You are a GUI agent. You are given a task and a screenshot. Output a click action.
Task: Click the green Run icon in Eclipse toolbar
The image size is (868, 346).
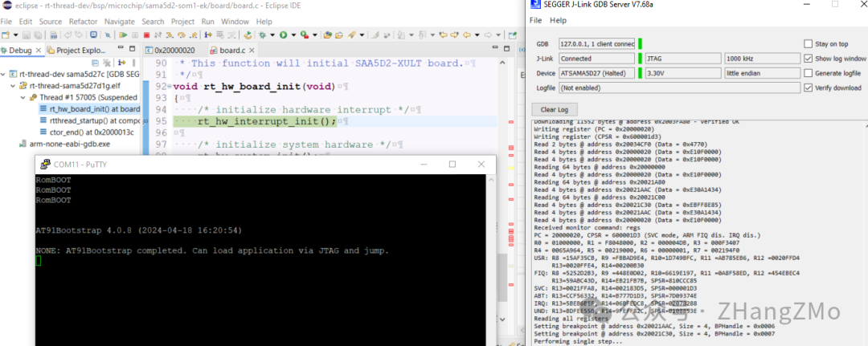point(284,35)
